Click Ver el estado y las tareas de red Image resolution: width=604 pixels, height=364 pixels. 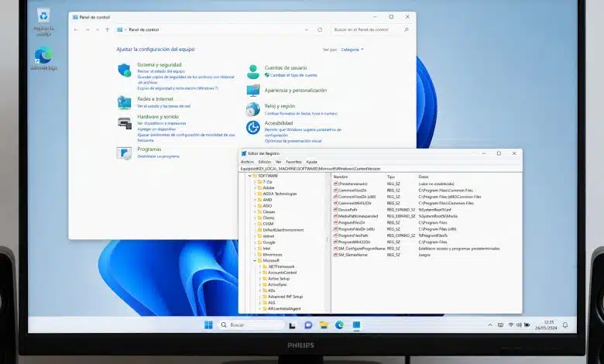pyautogui.click(x=163, y=106)
